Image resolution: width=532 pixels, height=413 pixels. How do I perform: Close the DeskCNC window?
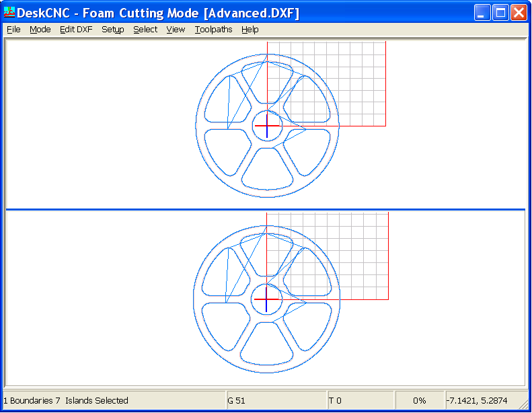pyautogui.click(x=519, y=12)
